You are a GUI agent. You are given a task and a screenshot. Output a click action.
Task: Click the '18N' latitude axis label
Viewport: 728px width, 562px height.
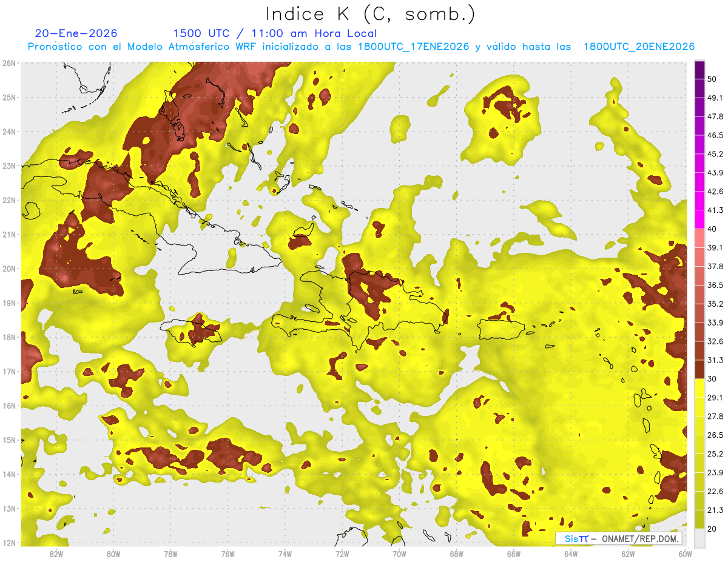point(10,337)
